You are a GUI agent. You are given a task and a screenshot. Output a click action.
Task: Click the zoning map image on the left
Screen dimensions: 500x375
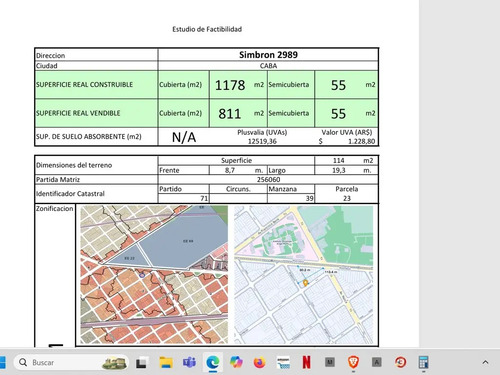(x=154, y=274)
